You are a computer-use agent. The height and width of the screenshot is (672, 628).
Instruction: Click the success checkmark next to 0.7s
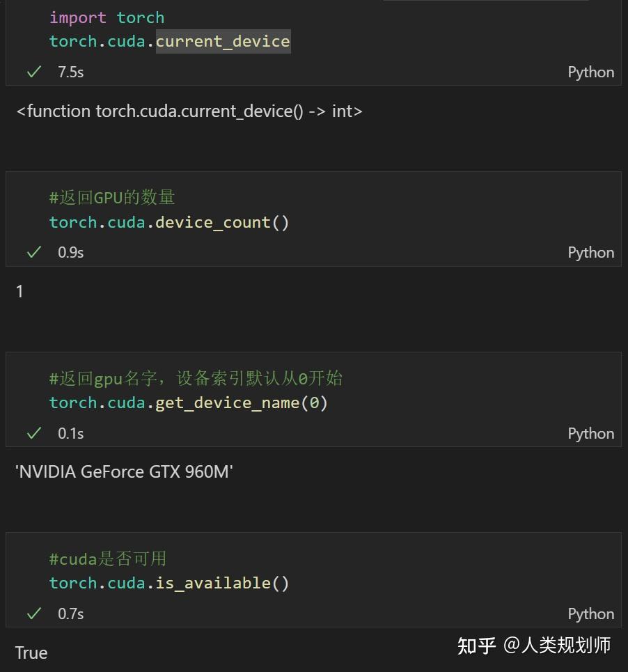(33, 614)
